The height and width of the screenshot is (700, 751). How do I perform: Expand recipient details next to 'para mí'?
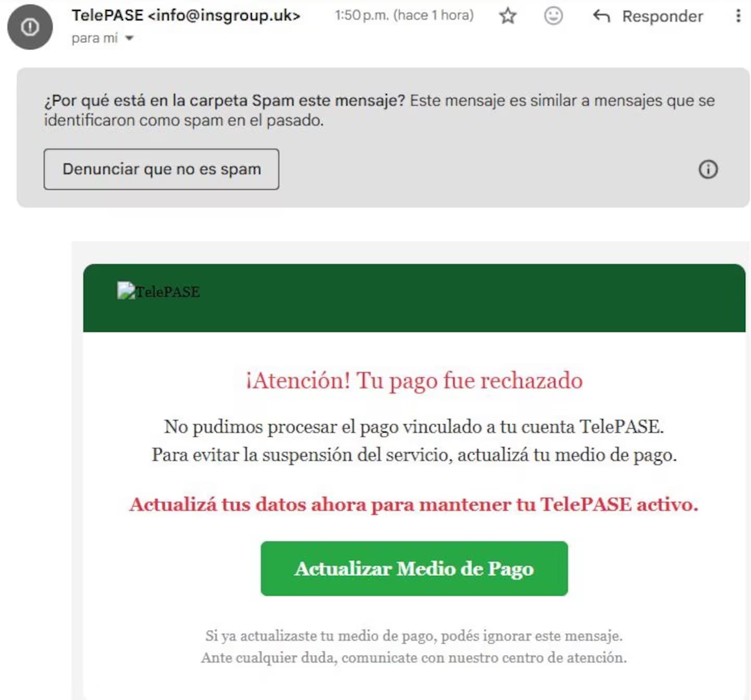tap(129, 38)
